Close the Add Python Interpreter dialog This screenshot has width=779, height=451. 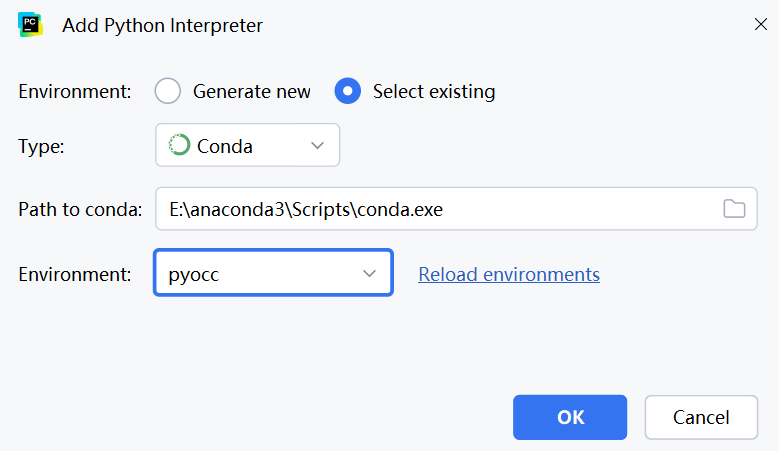point(760,25)
